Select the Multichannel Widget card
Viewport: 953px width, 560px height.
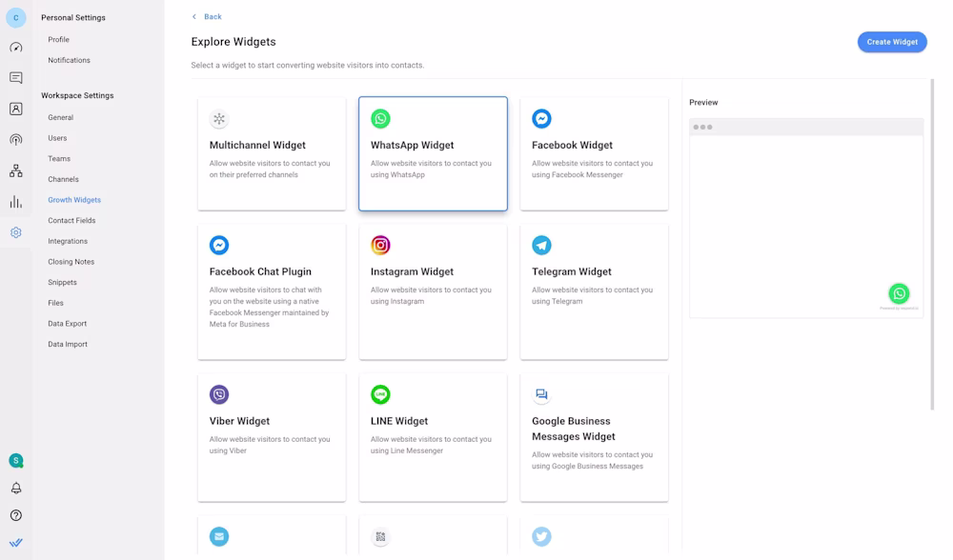272,153
